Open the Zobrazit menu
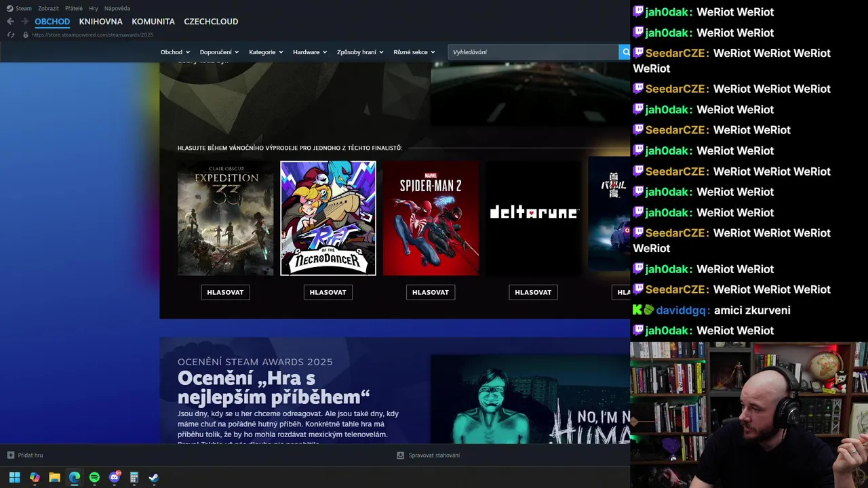The width and height of the screenshot is (868, 488). click(48, 9)
